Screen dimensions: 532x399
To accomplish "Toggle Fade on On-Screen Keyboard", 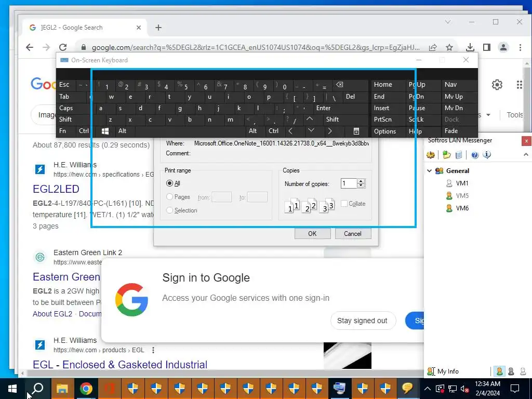I will point(451,131).
